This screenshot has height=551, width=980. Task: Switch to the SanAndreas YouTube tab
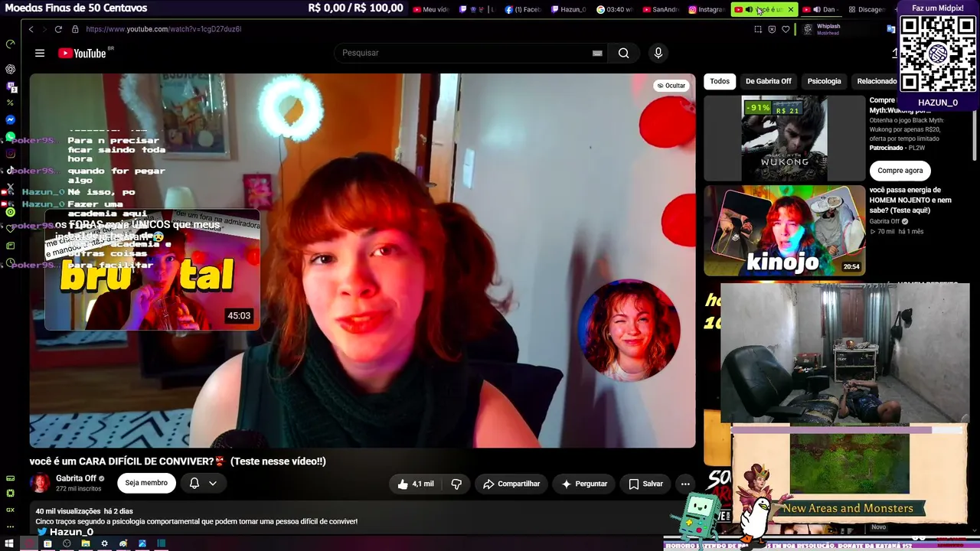(x=661, y=9)
